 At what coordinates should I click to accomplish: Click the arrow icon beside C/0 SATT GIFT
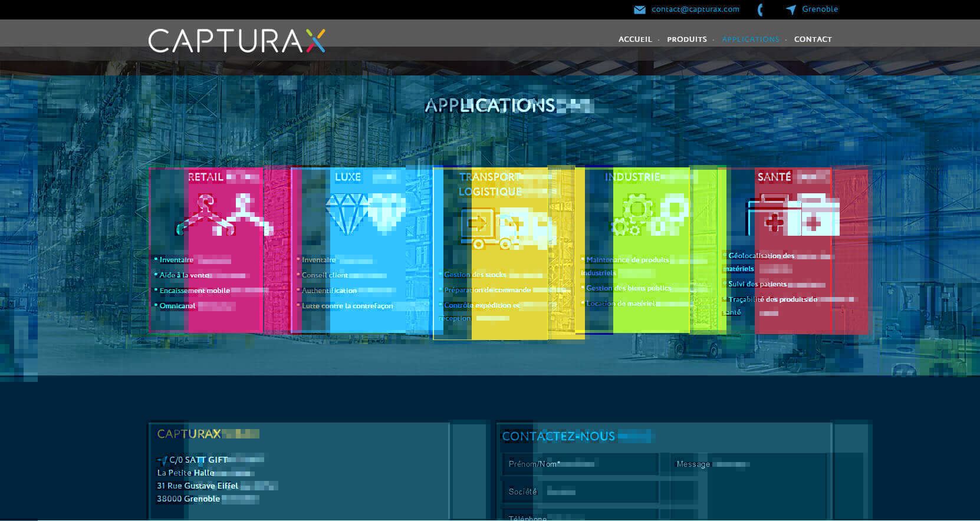(162, 460)
